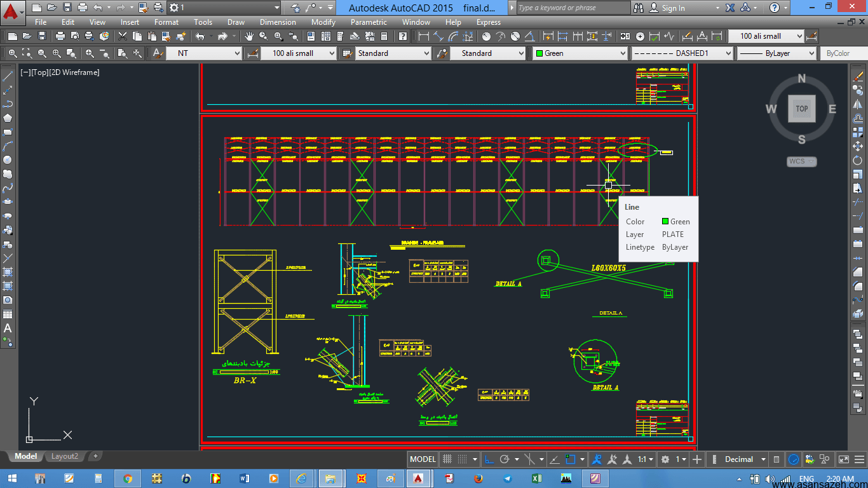868x488 pixels.
Task: Click the Clean Screen icon in status bar
Action: pyautogui.click(x=843, y=459)
